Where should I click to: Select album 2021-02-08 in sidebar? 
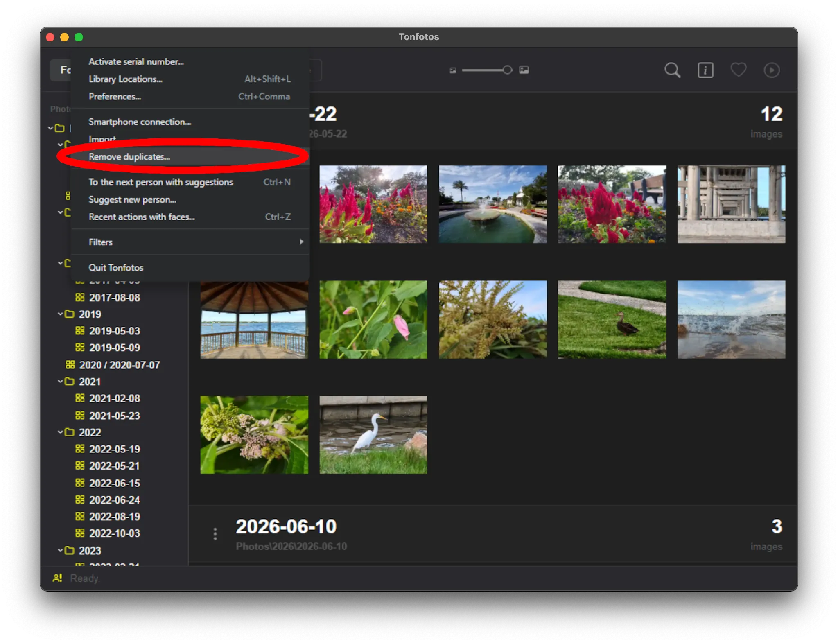(115, 398)
